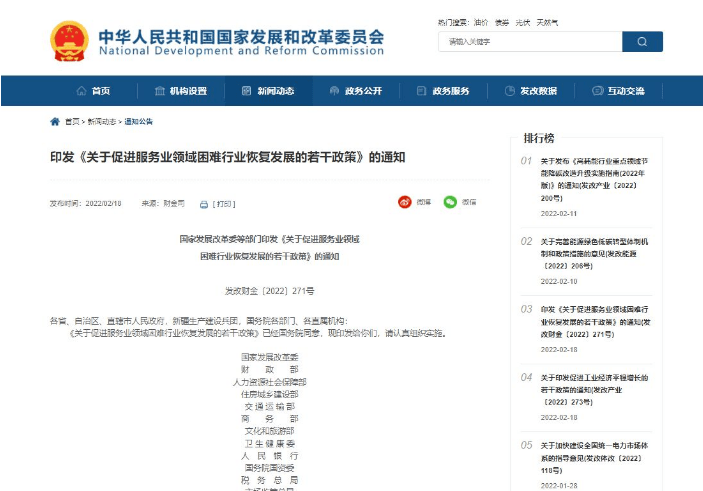Click signatory 文化和旅游部
The image size is (703, 491).
269,431
